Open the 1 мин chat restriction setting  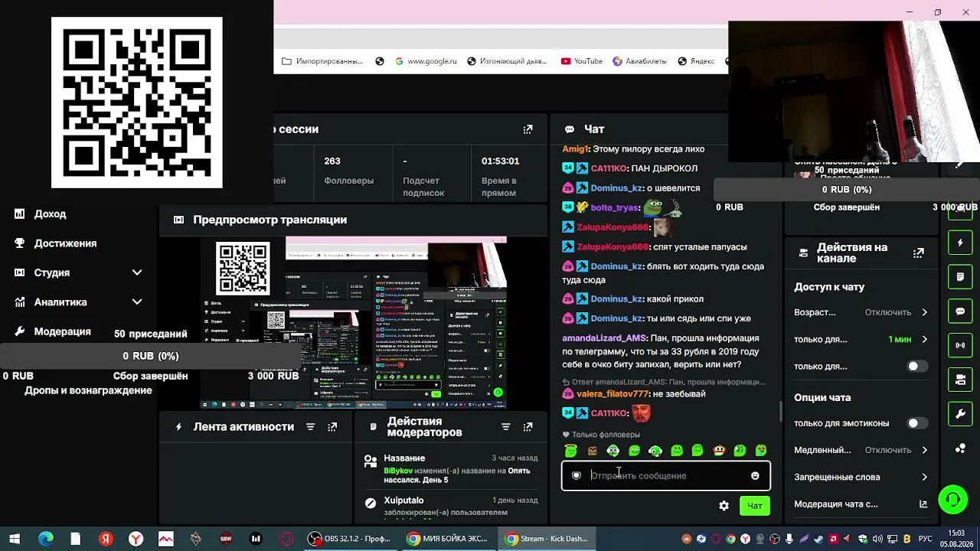pos(861,339)
